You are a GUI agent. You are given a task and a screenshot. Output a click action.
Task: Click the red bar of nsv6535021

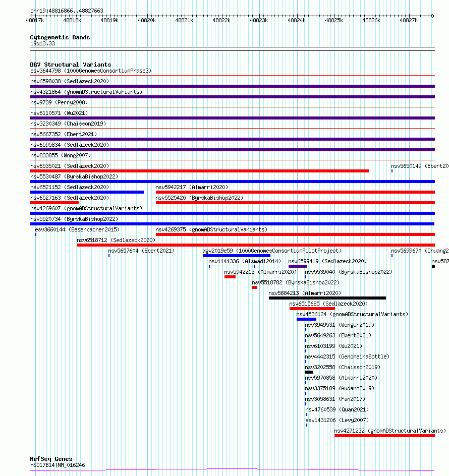click(x=200, y=171)
